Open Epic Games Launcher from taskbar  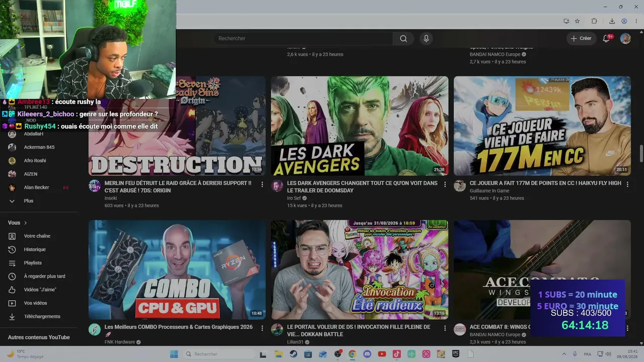point(456,354)
